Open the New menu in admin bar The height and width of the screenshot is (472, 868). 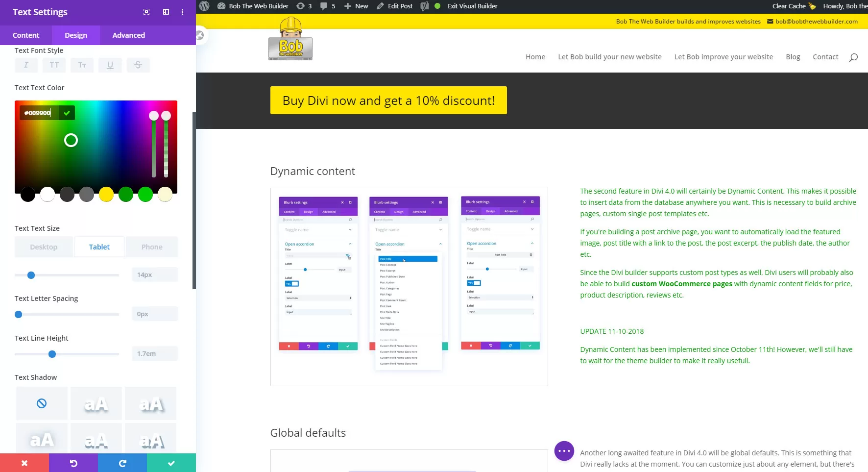pos(356,6)
